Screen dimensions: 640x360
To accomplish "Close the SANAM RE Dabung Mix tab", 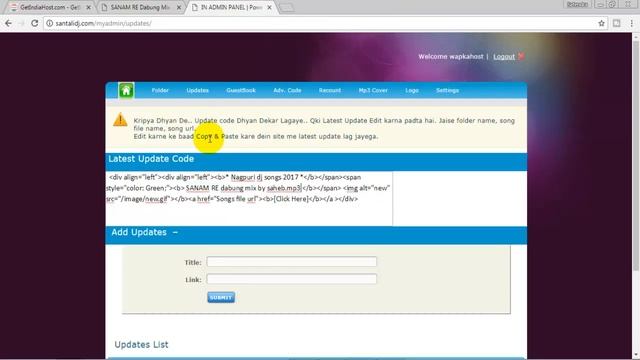I will click(179, 7).
